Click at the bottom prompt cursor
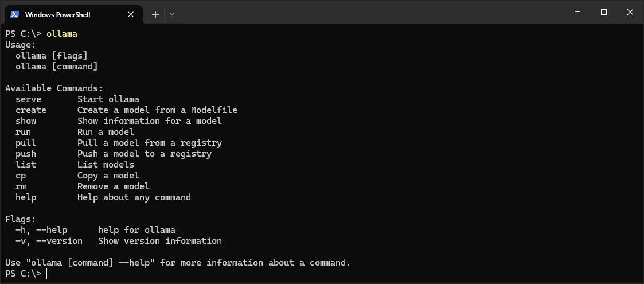The height and width of the screenshot is (284, 644). (x=47, y=273)
